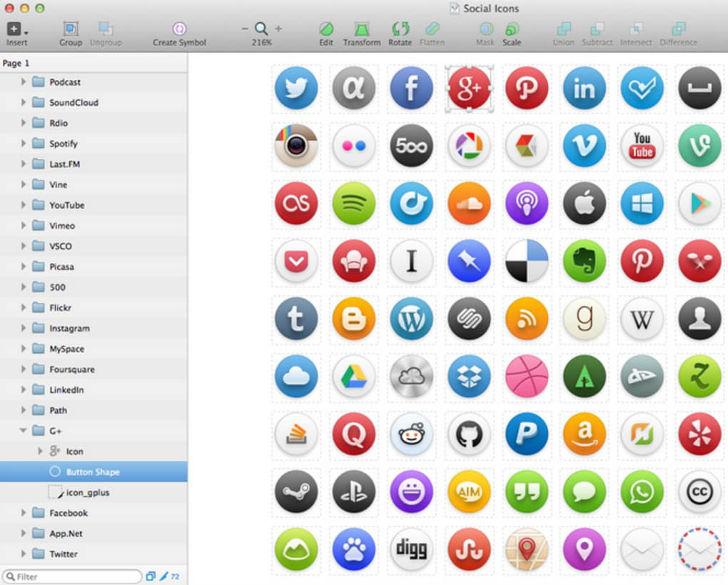Expand the Instagram layer group

point(24,328)
